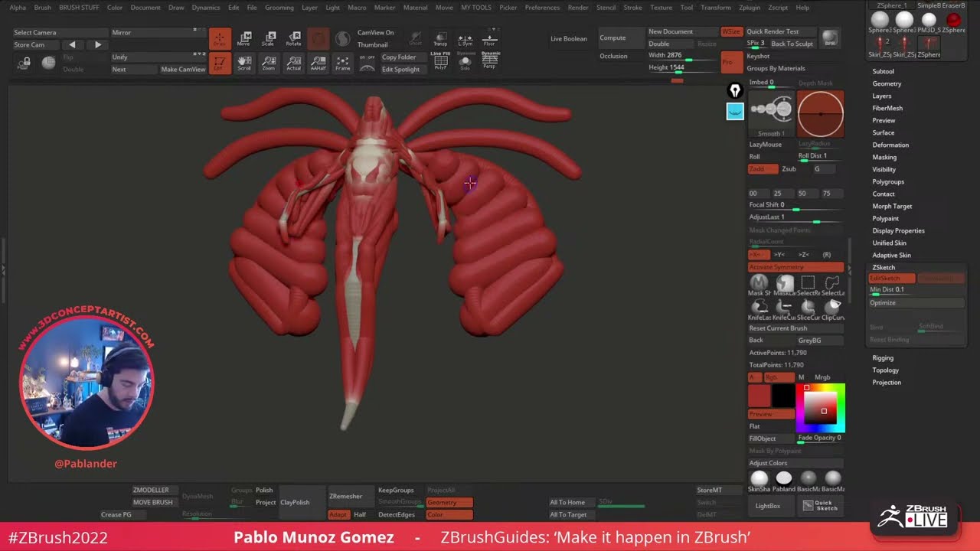Image resolution: width=980 pixels, height=551 pixels.
Task: Toggle Zadd sculpting mode
Action: (x=763, y=168)
